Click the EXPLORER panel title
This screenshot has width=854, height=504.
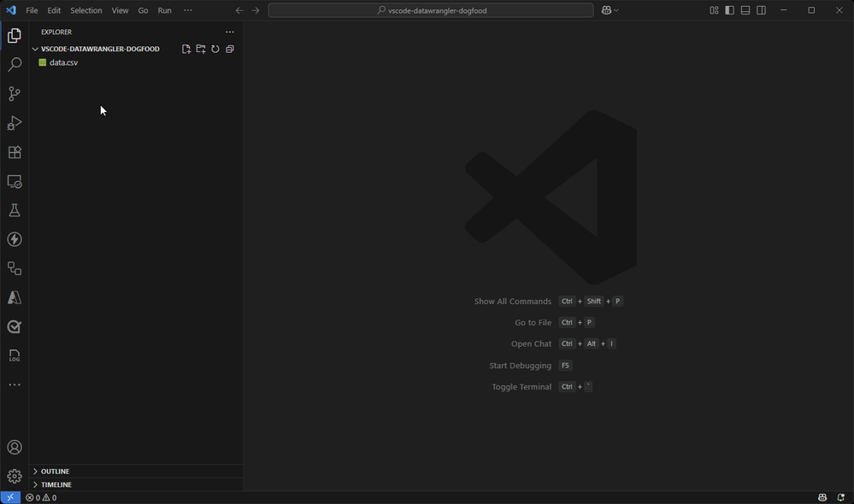click(56, 32)
